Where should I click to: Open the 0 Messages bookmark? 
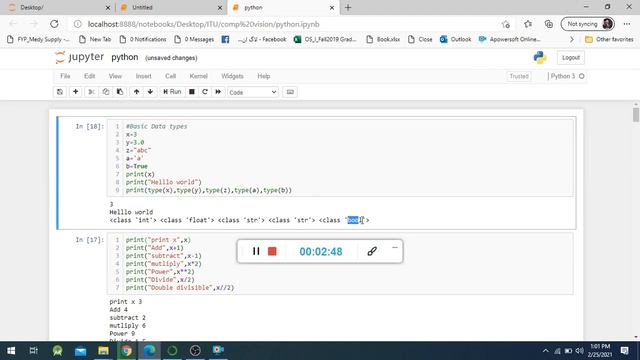pyautogui.click(x=194, y=40)
